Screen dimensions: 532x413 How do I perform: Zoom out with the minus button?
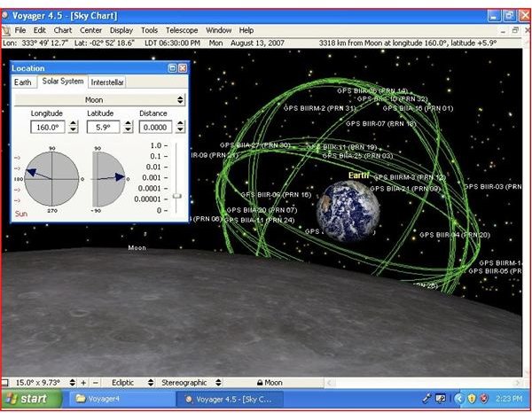point(96,383)
